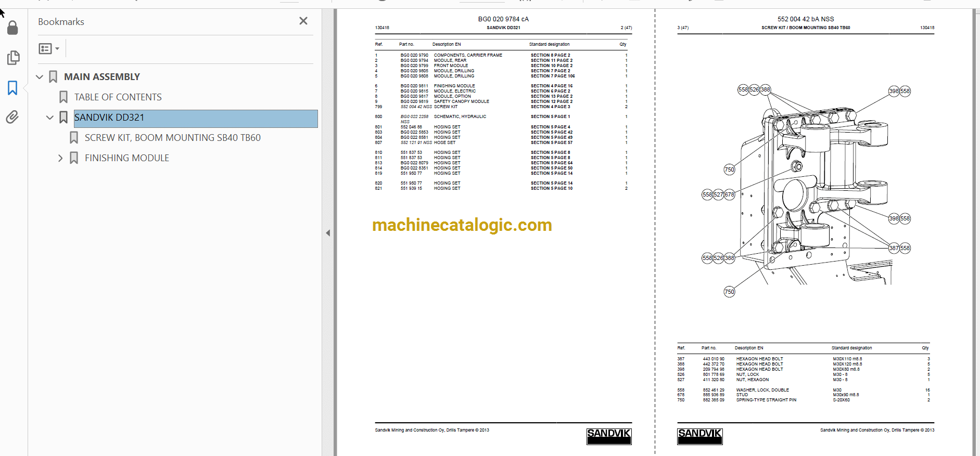Screen dimensions: 980x456
Task: Click 'SCHEMATIC, HYDRAULIC' description row
Action: coord(460,116)
